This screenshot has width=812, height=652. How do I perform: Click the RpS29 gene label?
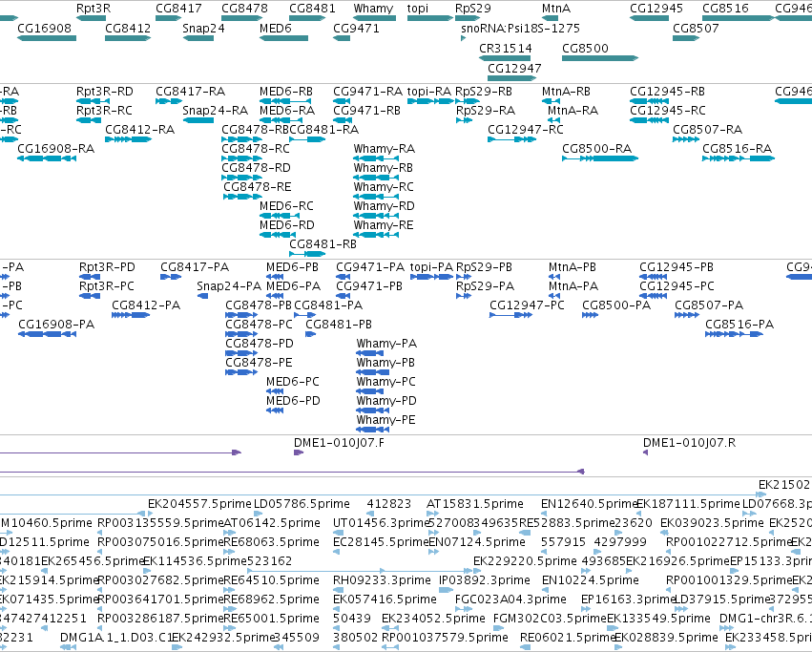[x=473, y=9]
